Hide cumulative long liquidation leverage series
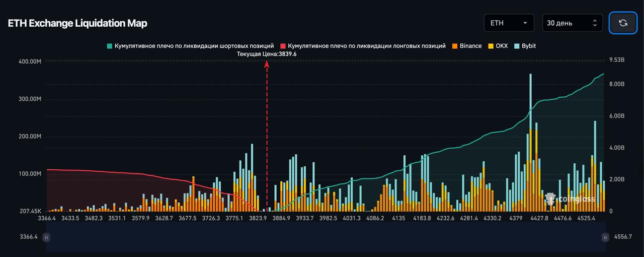This screenshot has width=644, height=257. point(363,46)
